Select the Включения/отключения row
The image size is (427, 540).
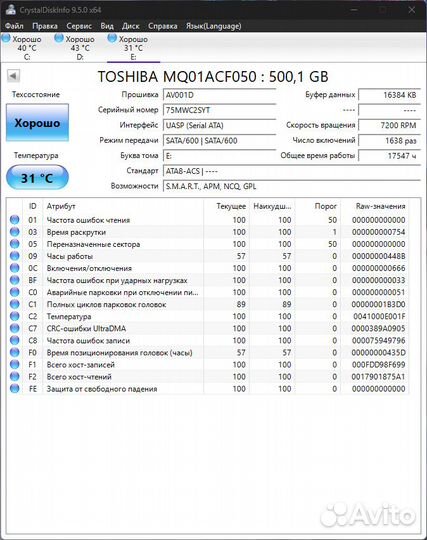pos(208,268)
